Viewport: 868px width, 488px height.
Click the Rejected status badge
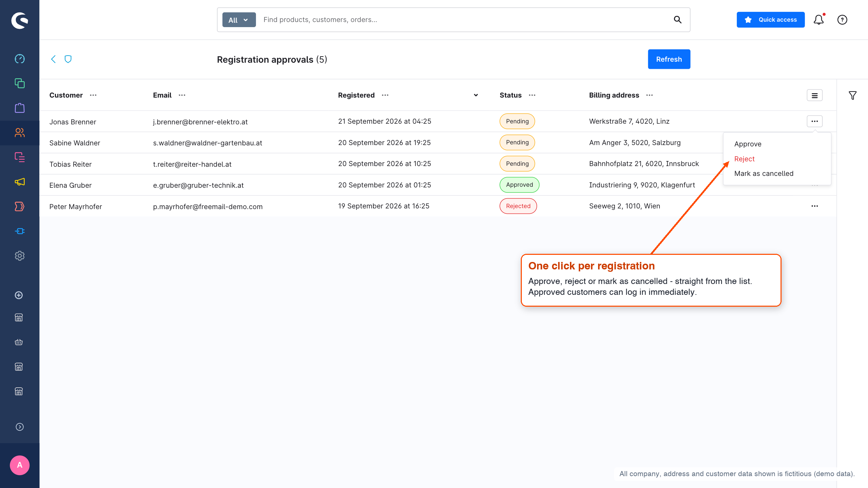[x=518, y=206]
